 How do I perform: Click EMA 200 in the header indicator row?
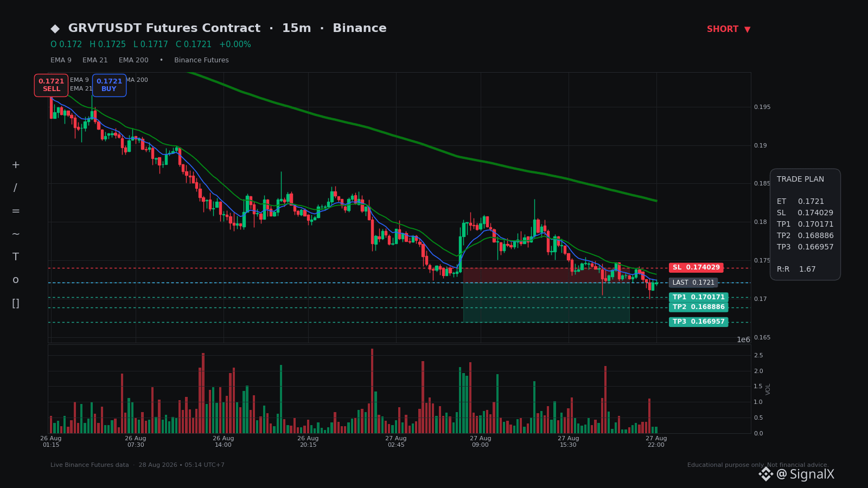click(133, 60)
